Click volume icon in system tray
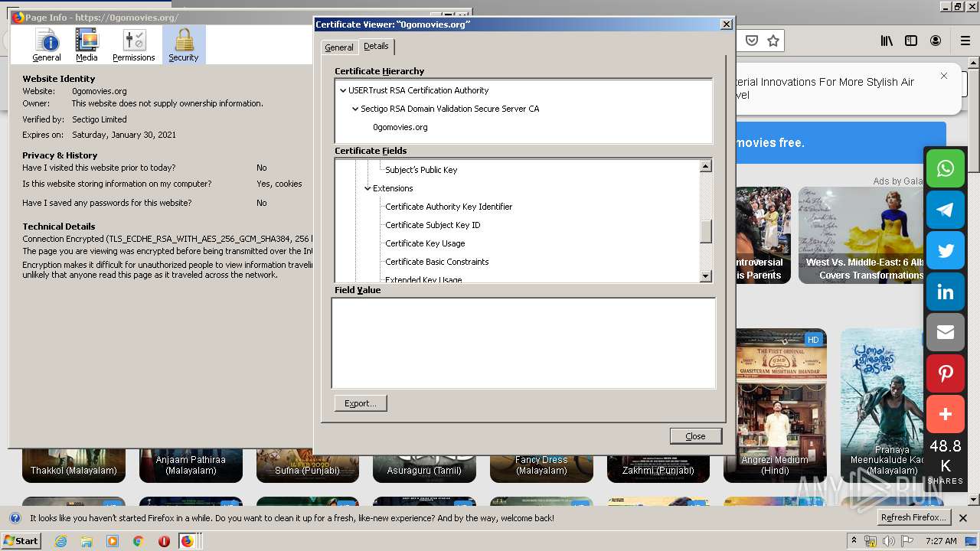 (x=888, y=541)
